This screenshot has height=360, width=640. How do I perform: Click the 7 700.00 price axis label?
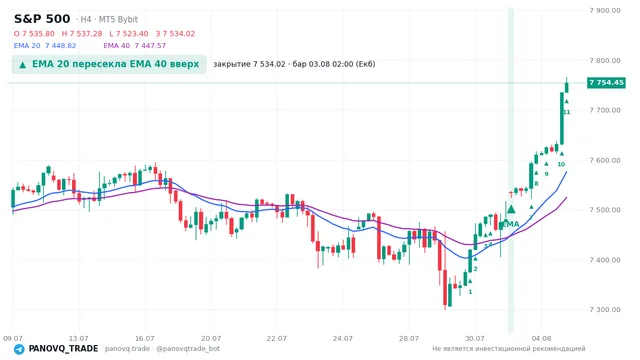click(x=605, y=110)
